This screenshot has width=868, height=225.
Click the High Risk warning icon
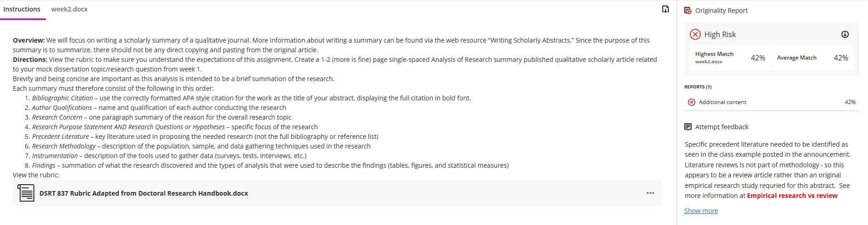pos(695,34)
